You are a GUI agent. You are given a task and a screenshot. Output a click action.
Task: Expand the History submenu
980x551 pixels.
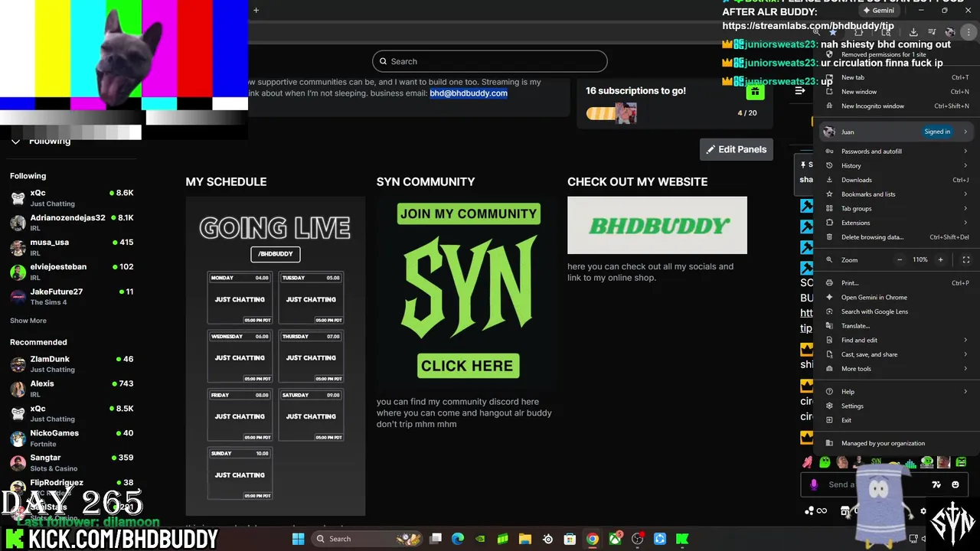(x=896, y=165)
